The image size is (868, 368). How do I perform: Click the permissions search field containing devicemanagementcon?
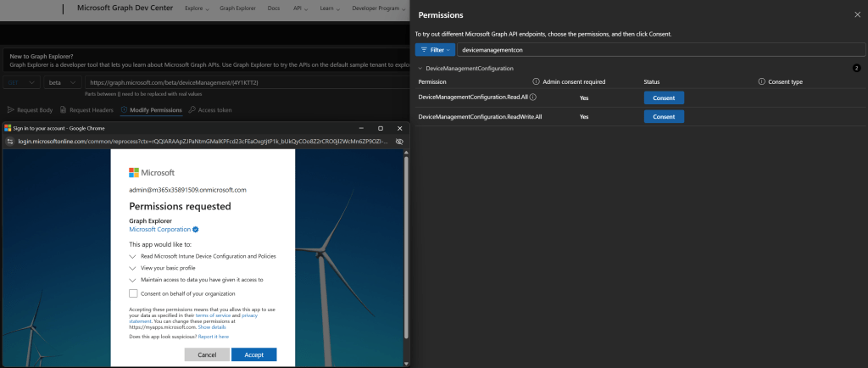coord(661,50)
